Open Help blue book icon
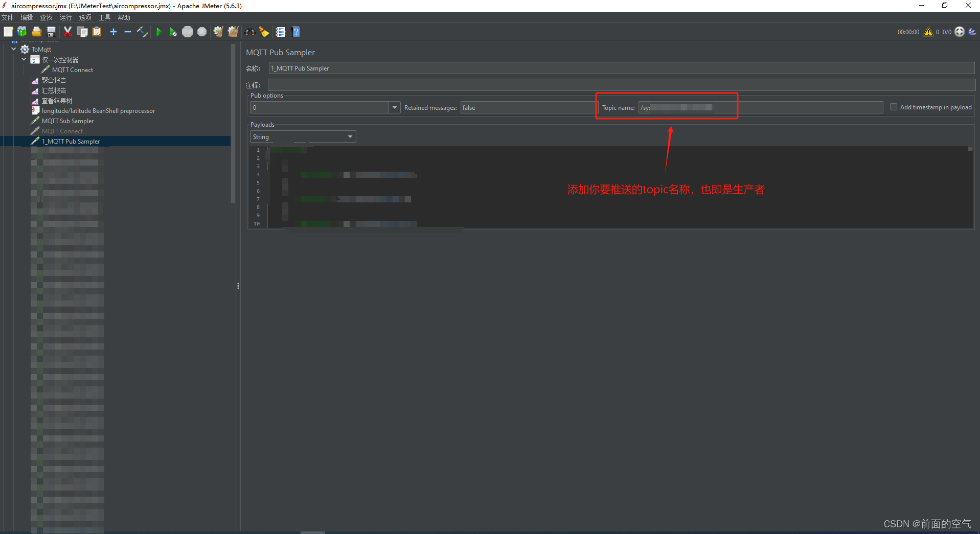Screen dimensions: 980x534 click(x=295, y=32)
